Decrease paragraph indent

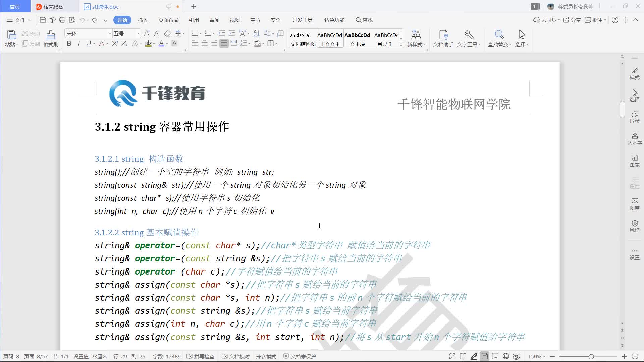pyautogui.click(x=222, y=33)
